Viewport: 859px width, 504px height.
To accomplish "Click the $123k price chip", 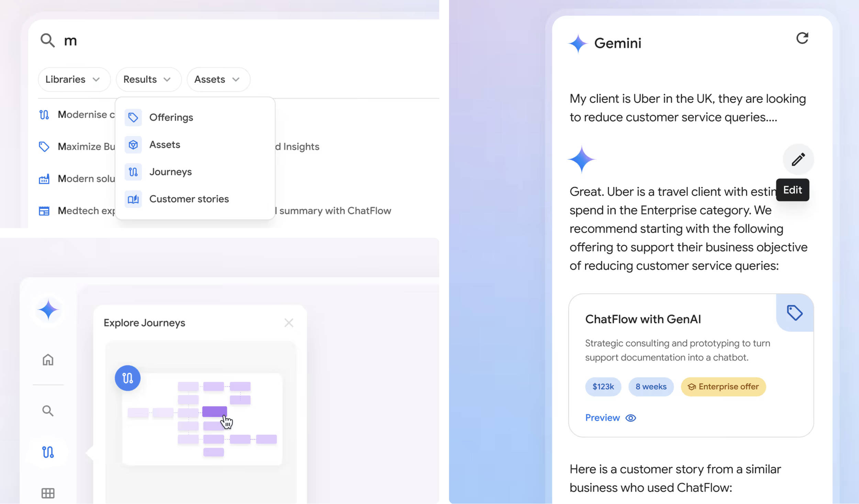I will pos(603,387).
